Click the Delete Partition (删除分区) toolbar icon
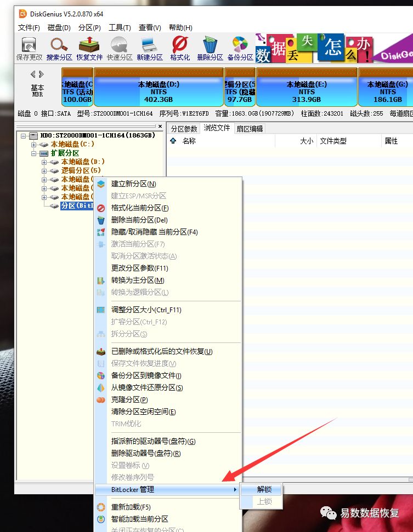 coord(210,49)
